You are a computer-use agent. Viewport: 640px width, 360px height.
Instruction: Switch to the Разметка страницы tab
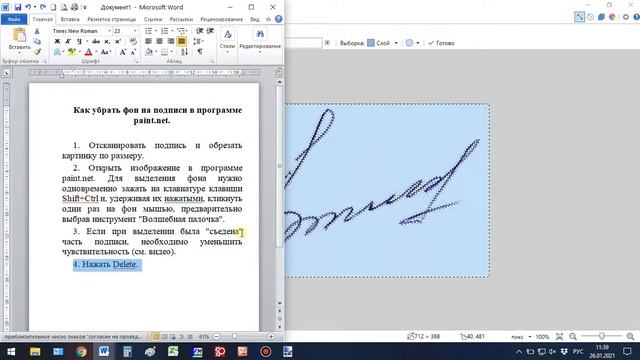click(112, 19)
